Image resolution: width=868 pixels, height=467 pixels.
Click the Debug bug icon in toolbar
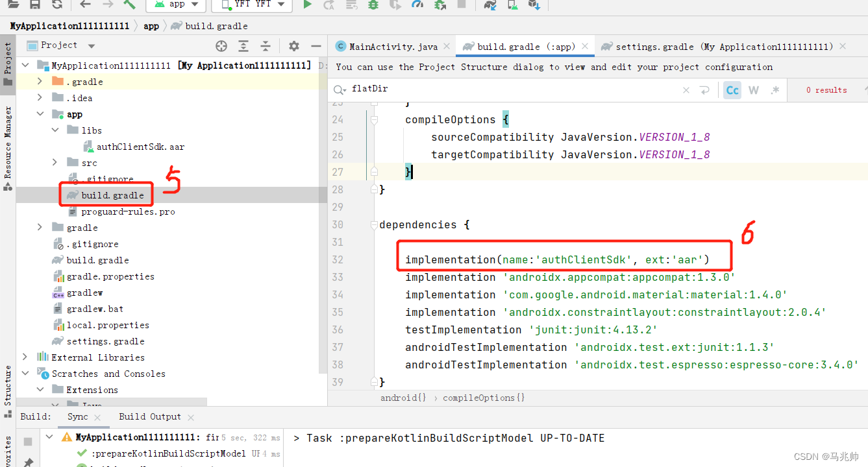coord(372,6)
